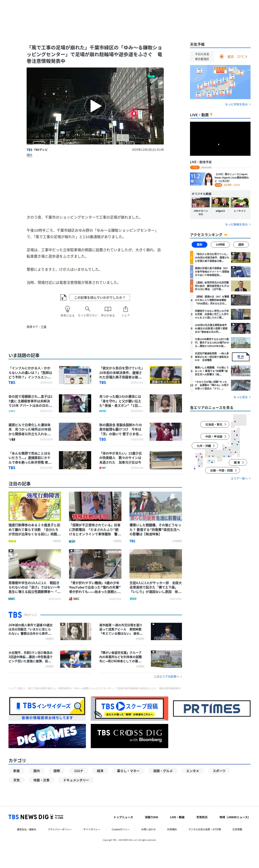Expand the 九州・沖縄 area button
The width and height of the screenshot is (259, 868).
tap(205, 446)
